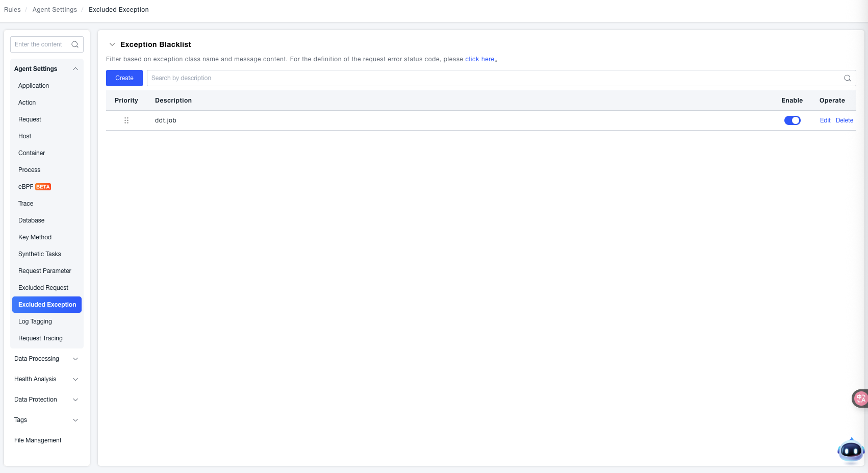The width and height of the screenshot is (868, 473).
Task: Go to Log Tagging settings
Action: [x=35, y=321]
